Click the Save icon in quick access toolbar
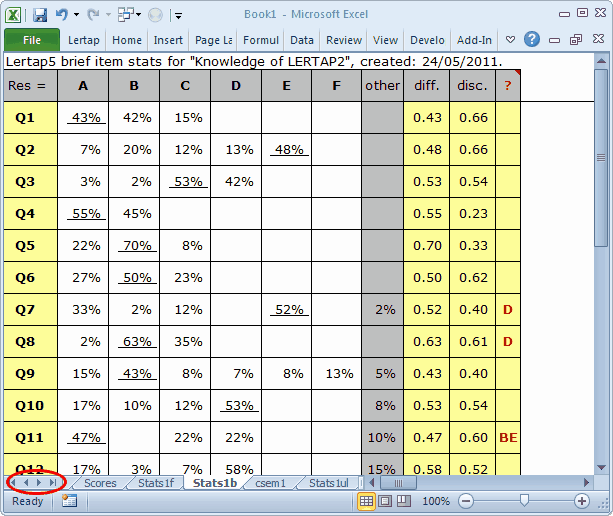Screen dimensions: 613x516 pos(40,15)
